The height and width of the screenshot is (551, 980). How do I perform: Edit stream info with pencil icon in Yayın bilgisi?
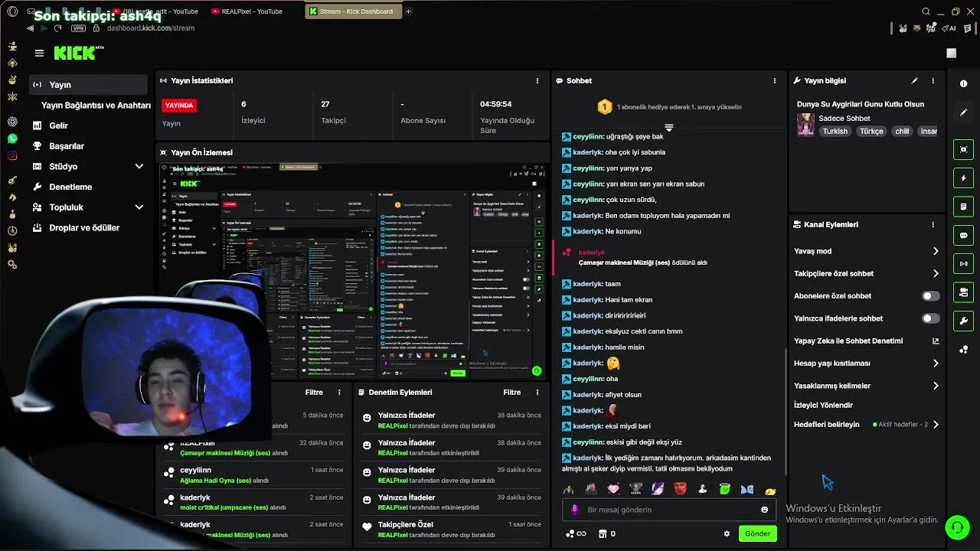coord(914,80)
